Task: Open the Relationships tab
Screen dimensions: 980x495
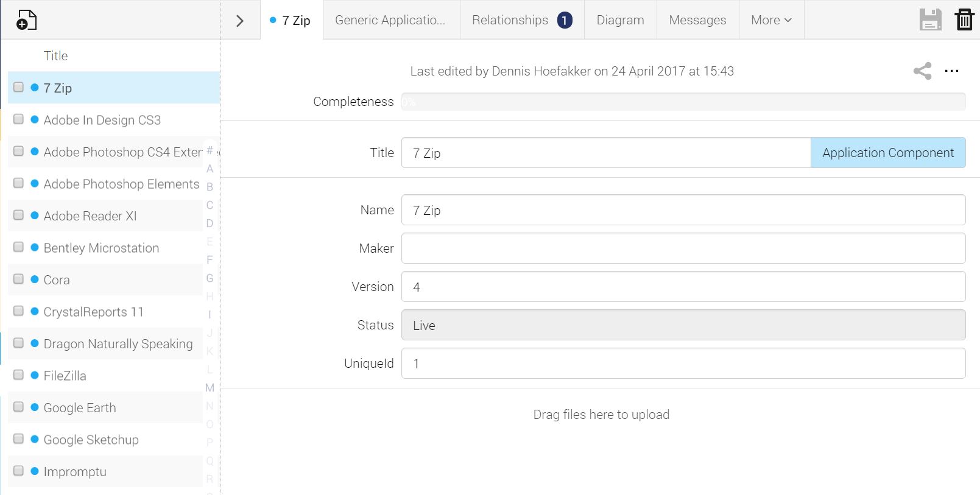Action: pyautogui.click(x=522, y=20)
